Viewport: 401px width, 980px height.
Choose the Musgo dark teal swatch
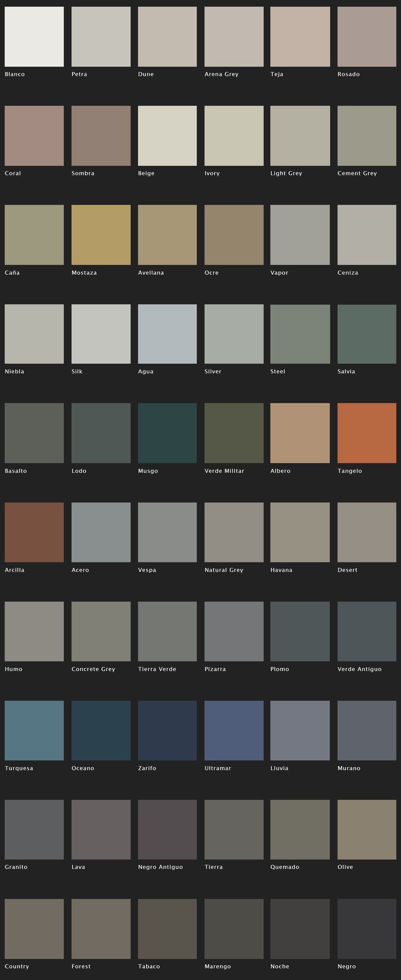coord(167,433)
